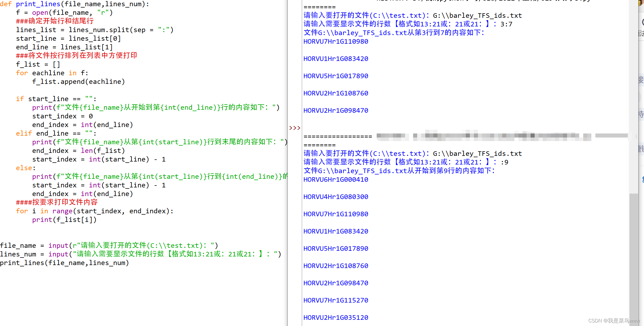This screenshot has height=326, width=644.
Task: Click the 'else:' keyword line
Action: click(26, 168)
